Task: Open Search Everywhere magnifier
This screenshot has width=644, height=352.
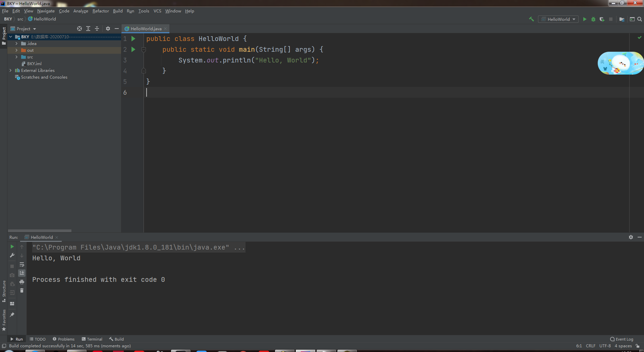Action: point(640,19)
